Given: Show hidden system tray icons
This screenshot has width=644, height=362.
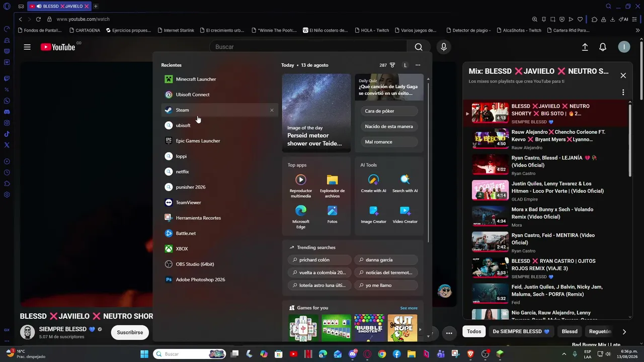Looking at the screenshot, I should [x=564, y=354].
